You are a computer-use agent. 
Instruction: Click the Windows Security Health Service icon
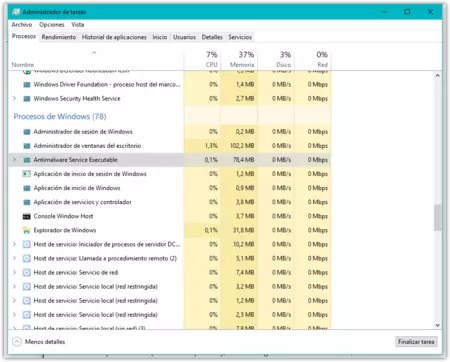27,99
